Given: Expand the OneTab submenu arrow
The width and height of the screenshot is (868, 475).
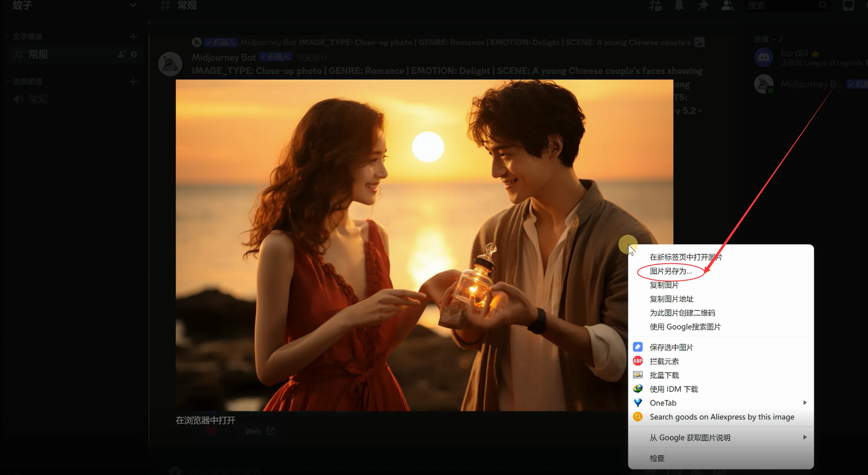Looking at the screenshot, I should [805, 403].
